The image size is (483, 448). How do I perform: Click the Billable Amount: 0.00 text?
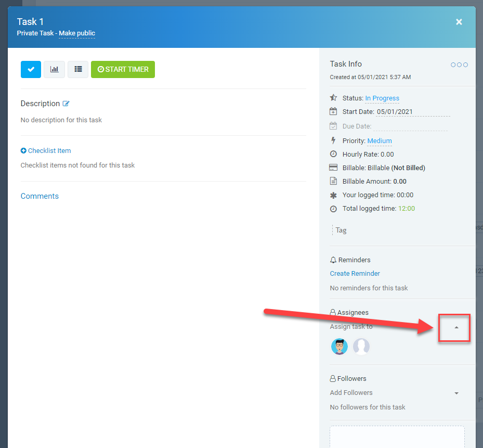374,181
